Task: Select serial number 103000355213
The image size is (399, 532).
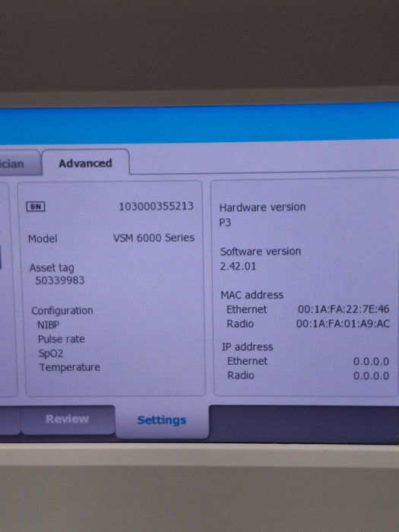Action: coord(156,206)
